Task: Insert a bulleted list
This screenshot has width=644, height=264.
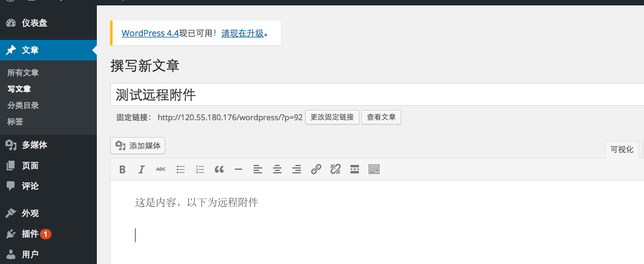Action: 181,169
